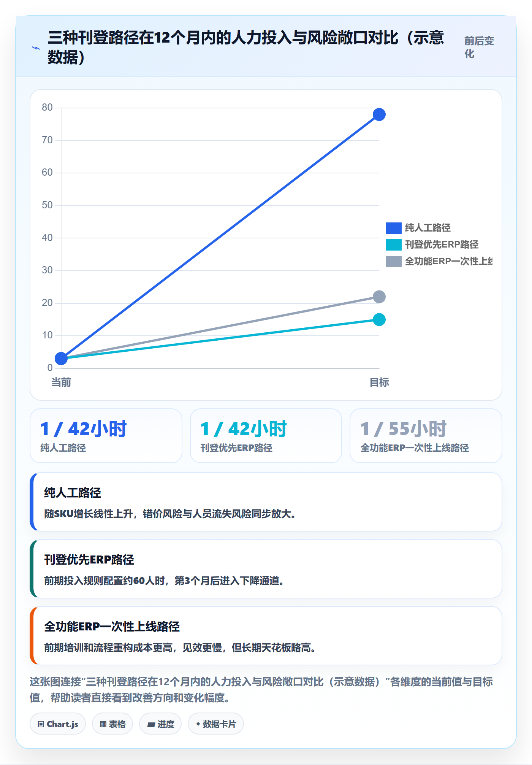The height and width of the screenshot is (765, 532).
Task: Click the 前后变化 label in header
Action: (x=479, y=47)
